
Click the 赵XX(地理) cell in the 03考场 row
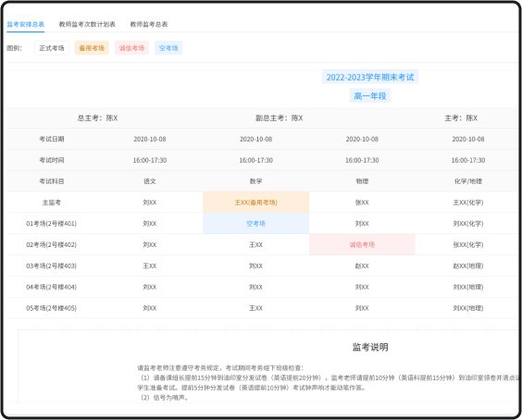click(x=468, y=266)
